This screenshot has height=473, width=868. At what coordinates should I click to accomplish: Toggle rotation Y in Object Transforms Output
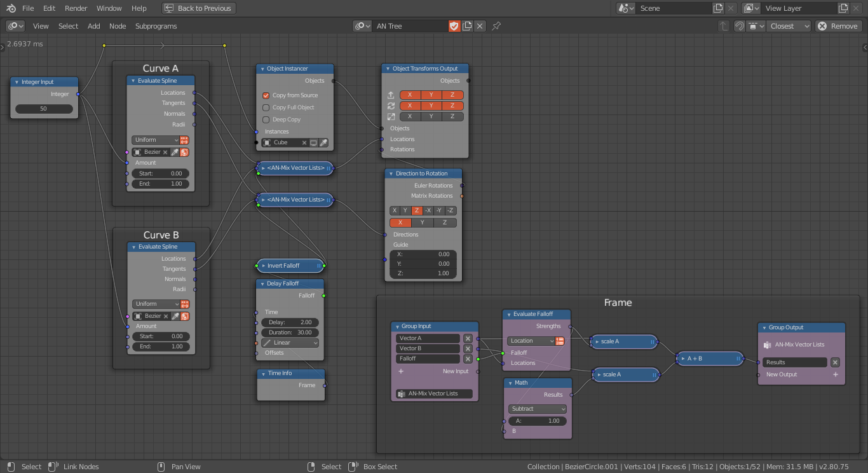(431, 106)
